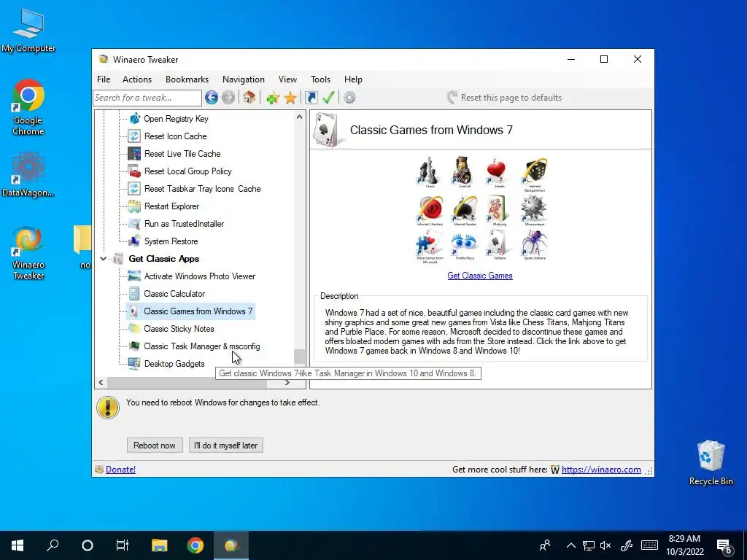747x560 pixels.
Task: Open the File menu
Action: 104,79
